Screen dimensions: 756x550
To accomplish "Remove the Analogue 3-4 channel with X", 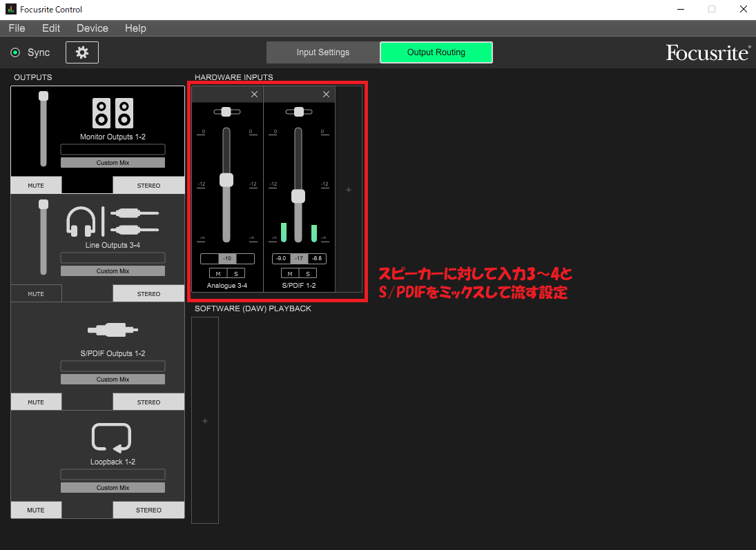I will coord(254,95).
